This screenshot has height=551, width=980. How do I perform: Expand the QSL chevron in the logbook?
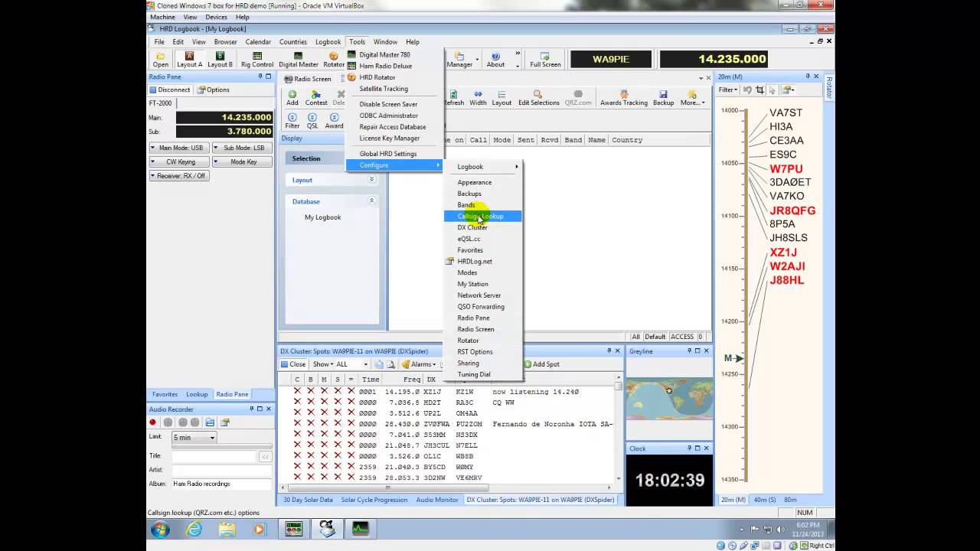point(312,121)
